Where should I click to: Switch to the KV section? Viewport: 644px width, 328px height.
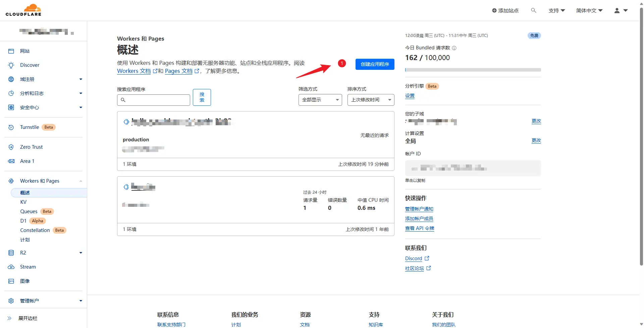(x=23, y=202)
